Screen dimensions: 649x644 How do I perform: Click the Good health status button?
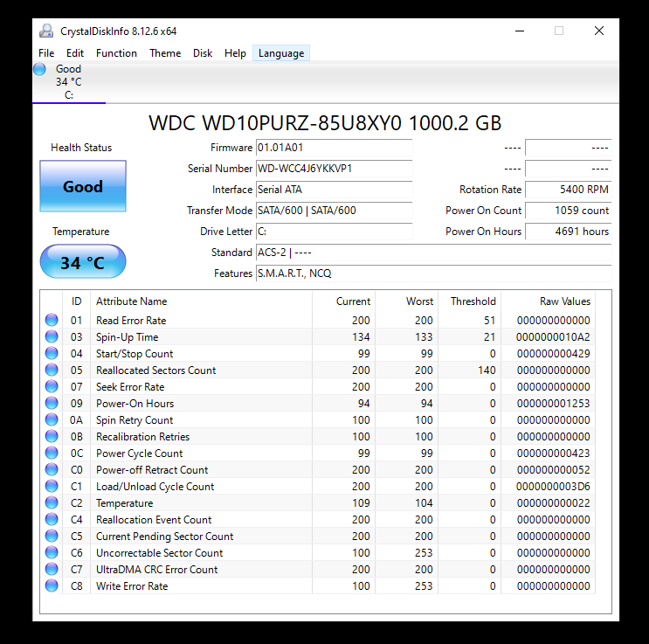tap(83, 186)
